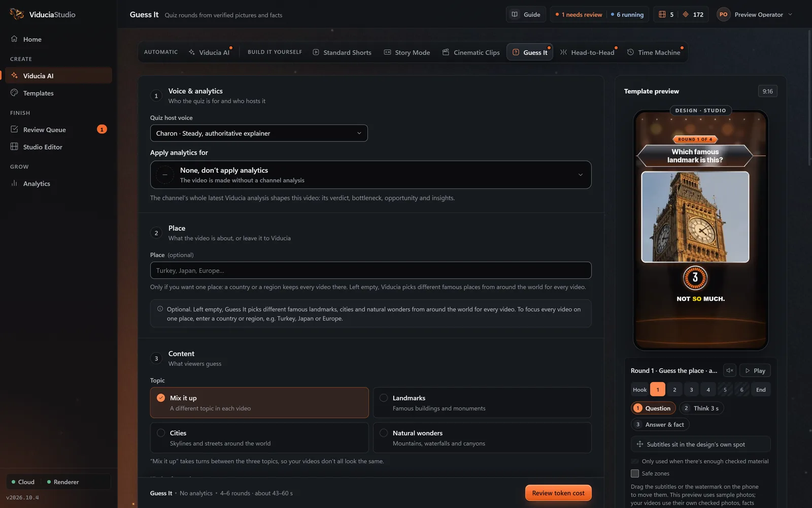812x508 pixels.
Task: Expand the Apply analytics for dropdown
Action: [x=371, y=175]
